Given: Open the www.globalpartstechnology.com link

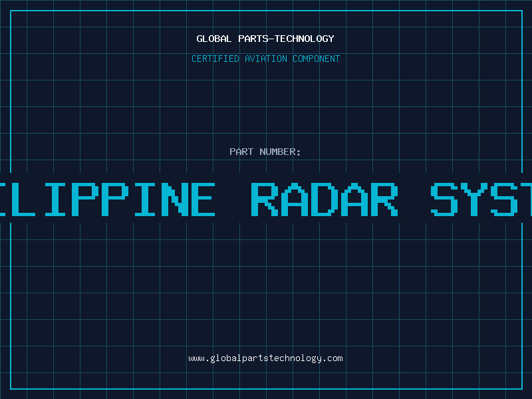Looking at the screenshot, I should (265, 358).
